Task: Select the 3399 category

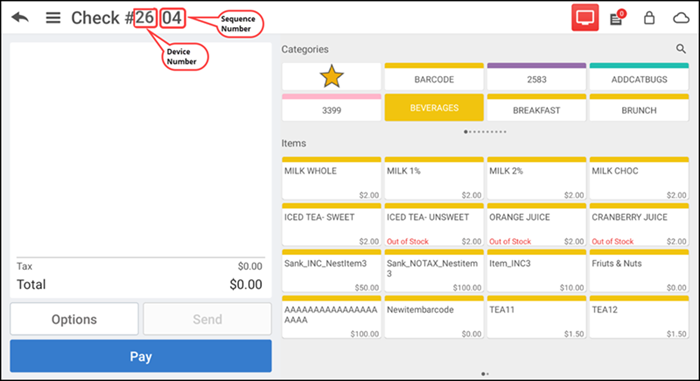Action: (x=331, y=107)
